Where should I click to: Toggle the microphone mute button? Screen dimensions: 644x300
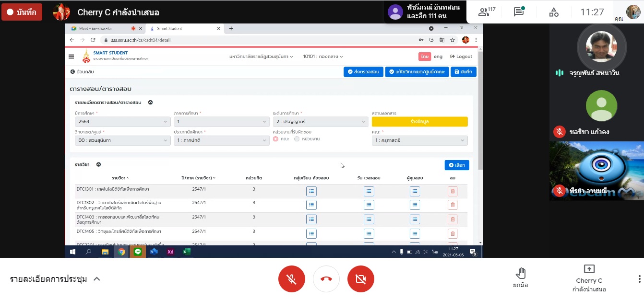tap(291, 279)
